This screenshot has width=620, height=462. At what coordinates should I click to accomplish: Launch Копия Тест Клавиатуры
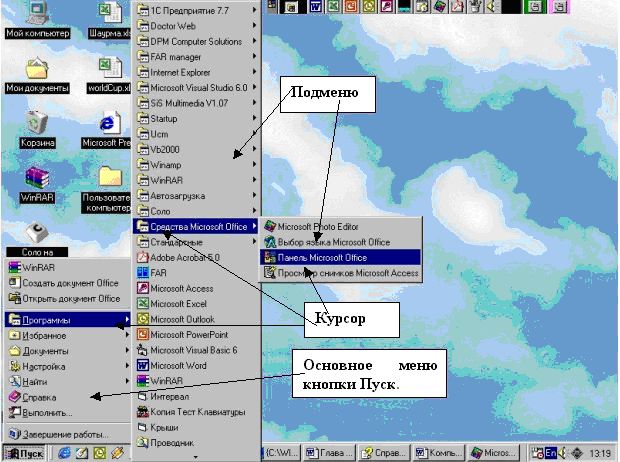point(196,412)
